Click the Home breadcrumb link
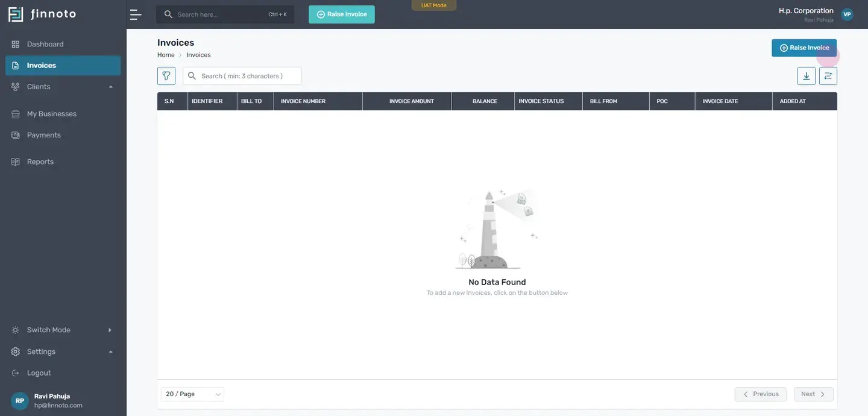Viewport: 868px width, 416px height. pos(166,55)
